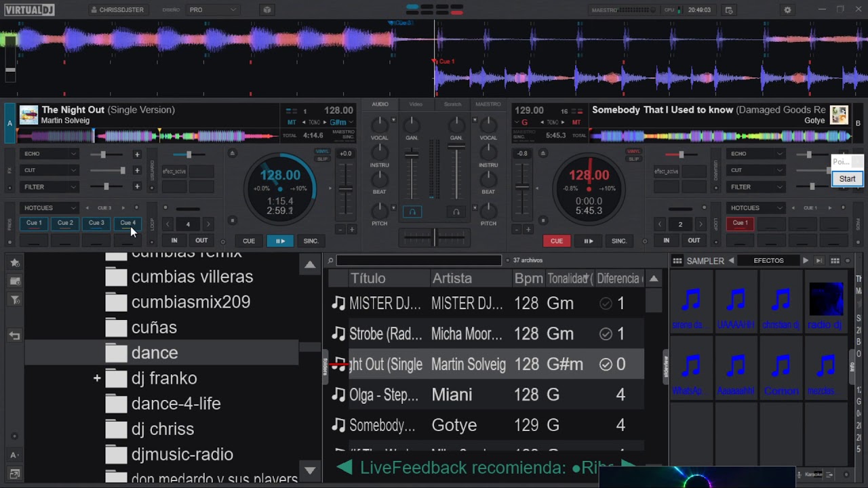Click the sampler previous bank arrow
Viewport: 868px width, 488px height.
pyautogui.click(x=731, y=261)
